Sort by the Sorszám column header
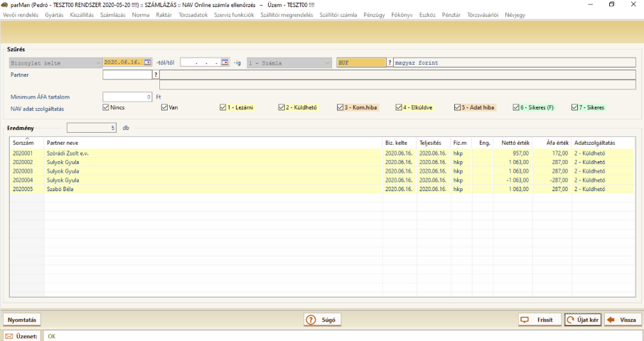644x341 pixels. click(27, 143)
